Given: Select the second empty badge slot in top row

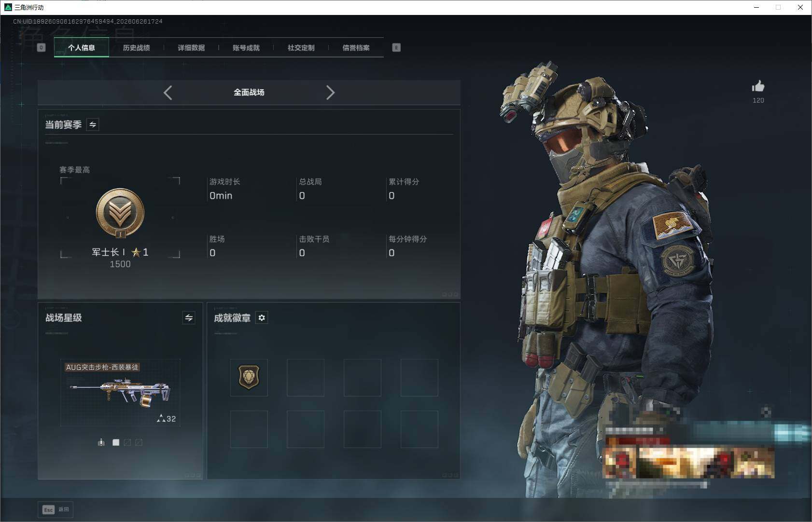Looking at the screenshot, I should tap(306, 377).
